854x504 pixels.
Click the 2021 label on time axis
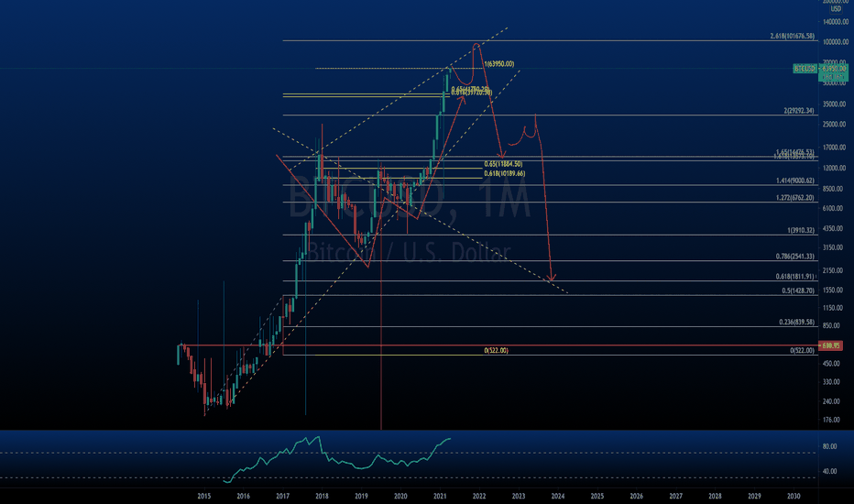[x=440, y=496]
